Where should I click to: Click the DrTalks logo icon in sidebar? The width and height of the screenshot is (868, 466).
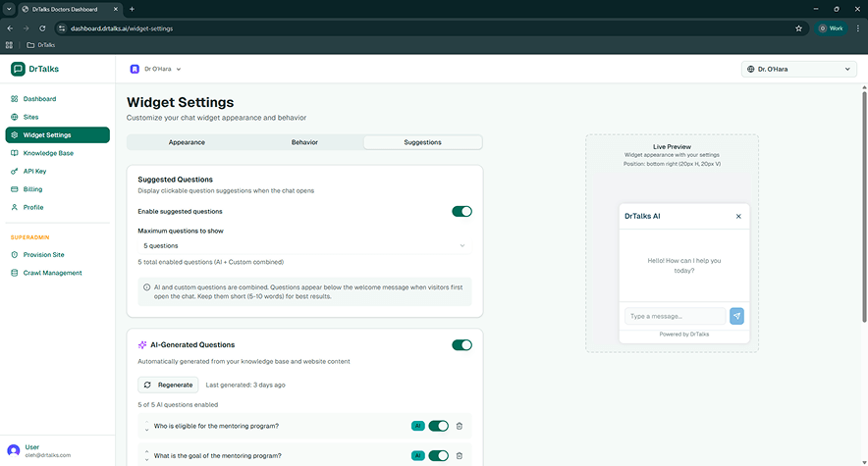[x=18, y=69]
